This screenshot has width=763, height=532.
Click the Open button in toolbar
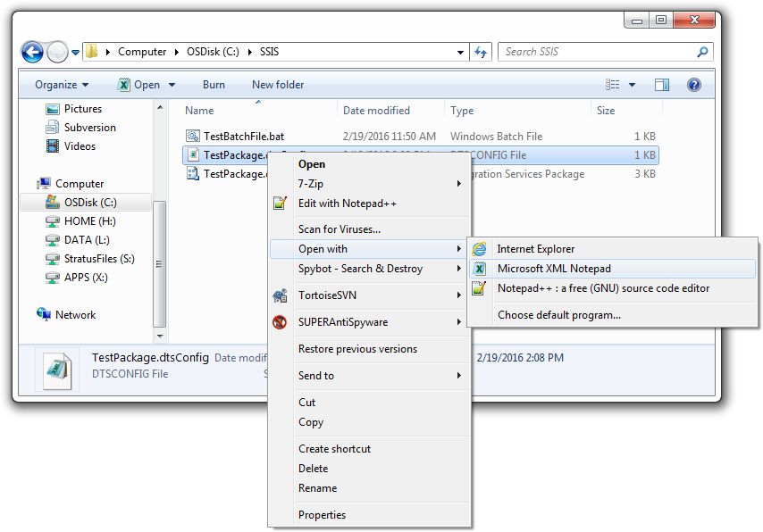(139, 85)
